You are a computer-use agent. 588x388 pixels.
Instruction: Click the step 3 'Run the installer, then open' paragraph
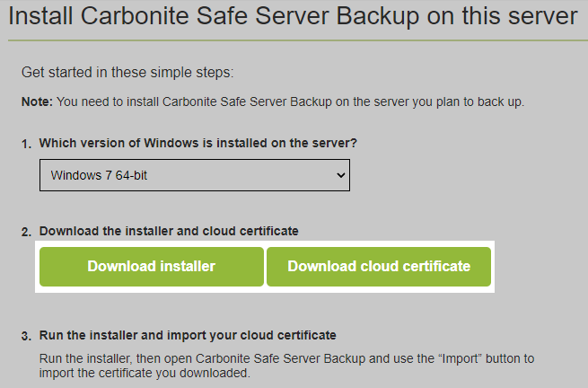[x=286, y=357]
